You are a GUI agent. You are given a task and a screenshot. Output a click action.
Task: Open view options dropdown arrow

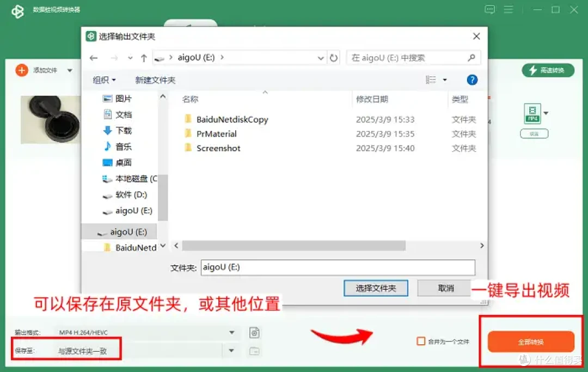point(445,80)
